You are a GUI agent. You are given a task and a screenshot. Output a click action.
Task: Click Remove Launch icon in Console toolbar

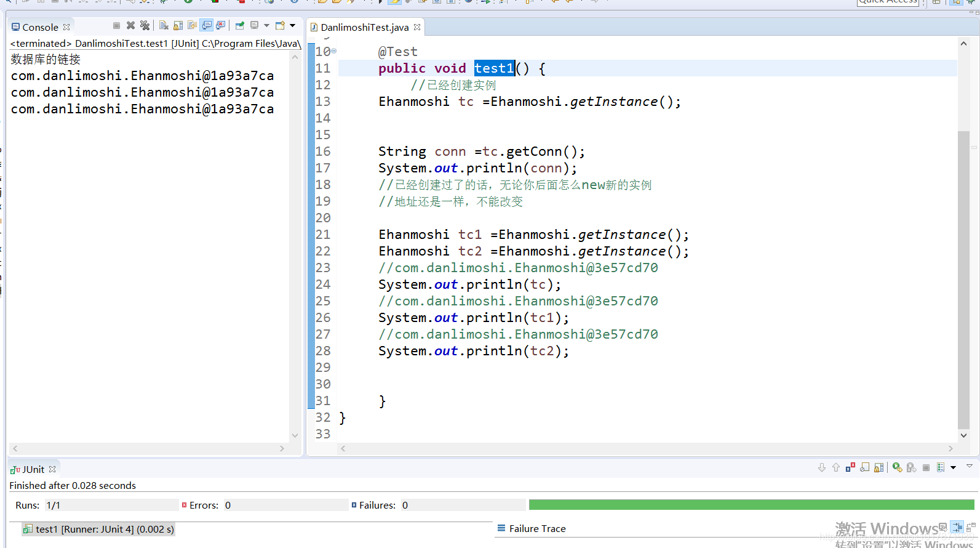(130, 25)
